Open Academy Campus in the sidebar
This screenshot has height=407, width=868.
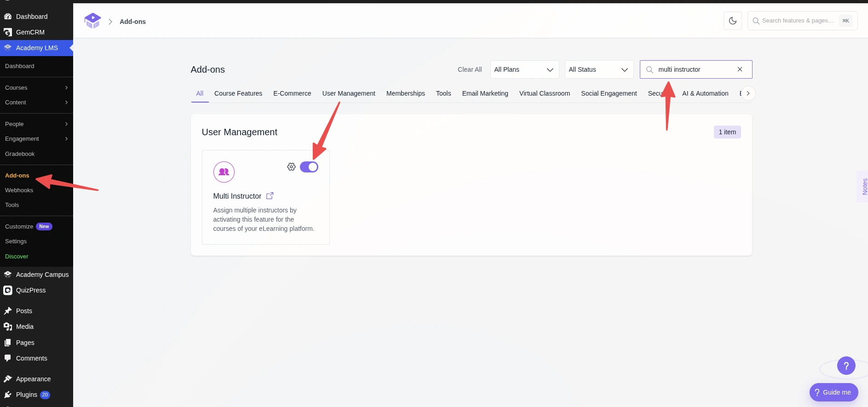(36, 275)
